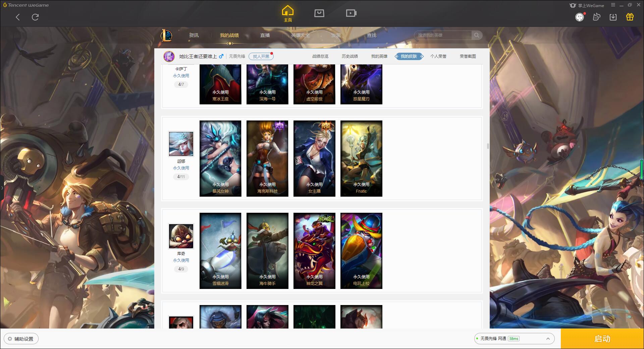The height and width of the screenshot is (349, 644).
Task: Open 个人荣誉 sub-tab
Action: [x=438, y=56]
